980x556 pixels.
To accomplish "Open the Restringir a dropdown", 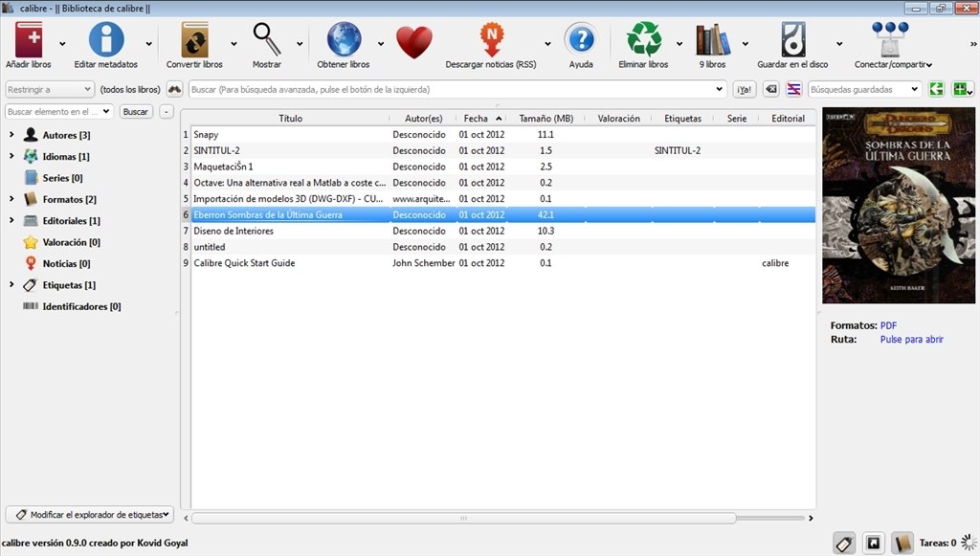I will click(x=49, y=89).
